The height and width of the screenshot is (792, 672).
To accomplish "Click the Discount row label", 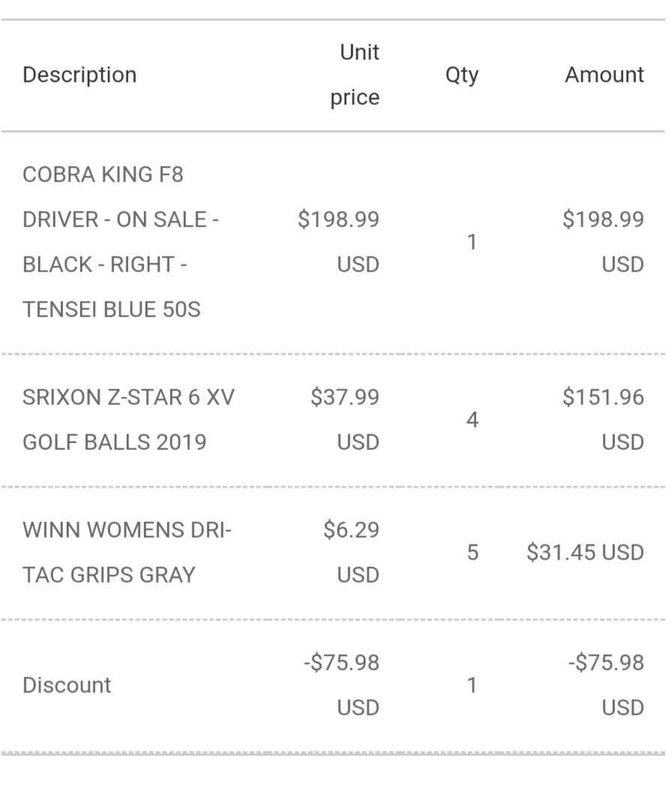I will [x=67, y=685].
